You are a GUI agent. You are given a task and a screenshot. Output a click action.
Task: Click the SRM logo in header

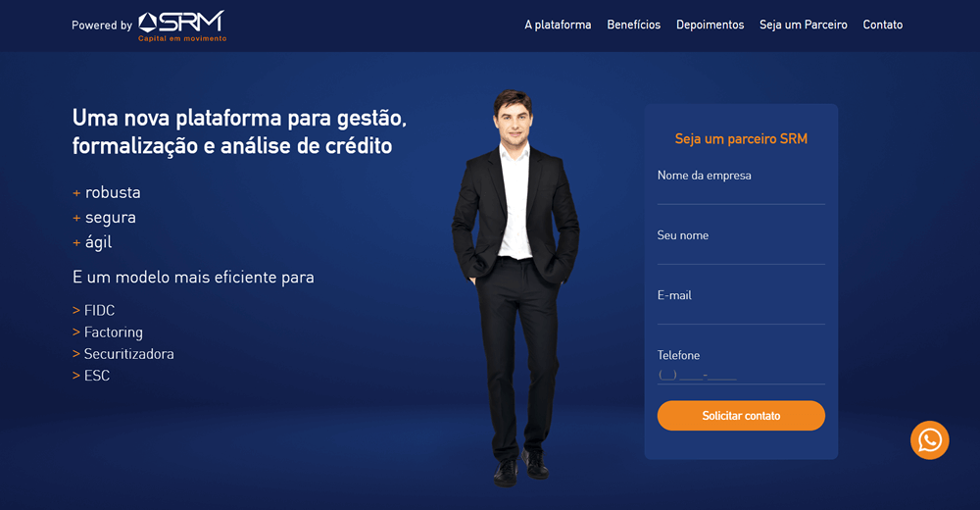(182, 25)
